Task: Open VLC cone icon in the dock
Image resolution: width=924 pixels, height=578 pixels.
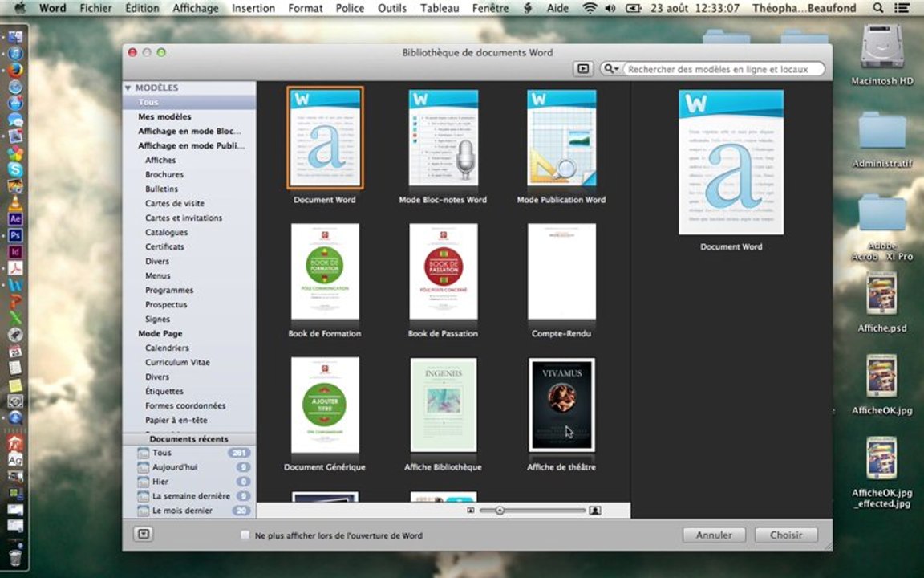Action: 15,202
